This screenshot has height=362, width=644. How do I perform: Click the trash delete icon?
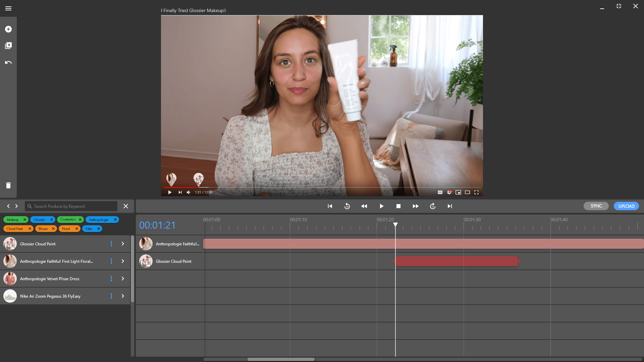click(8, 185)
